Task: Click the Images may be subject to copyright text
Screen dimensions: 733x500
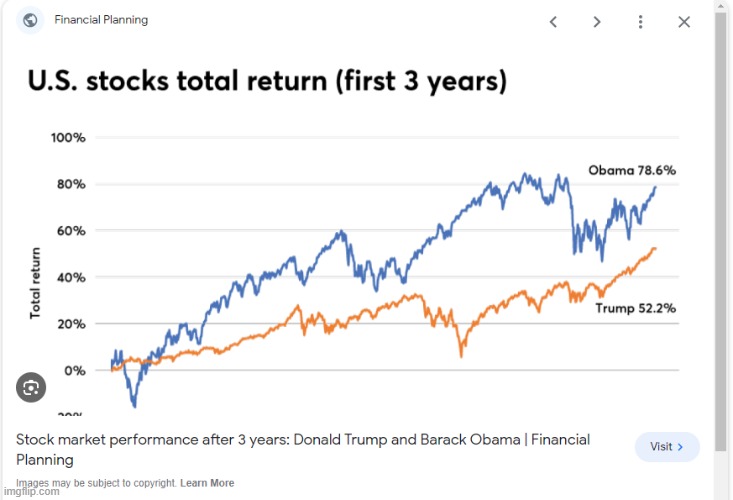Action: (95, 483)
